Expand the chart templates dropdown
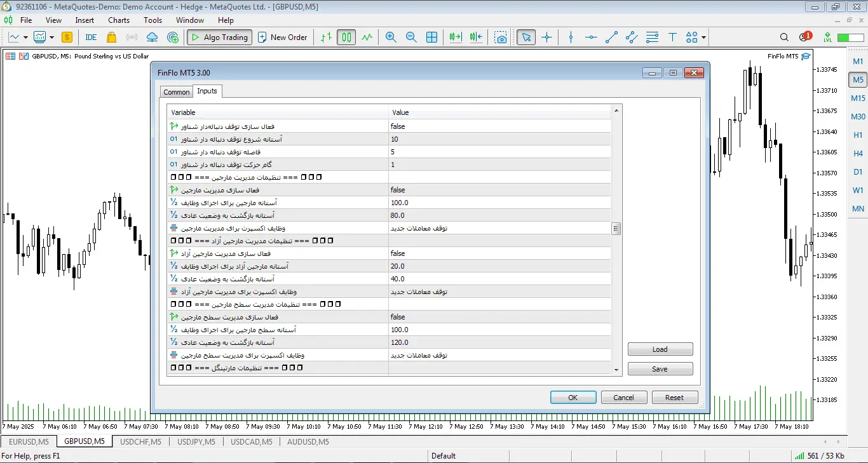The width and height of the screenshot is (868, 463). pyautogui.click(x=52, y=37)
